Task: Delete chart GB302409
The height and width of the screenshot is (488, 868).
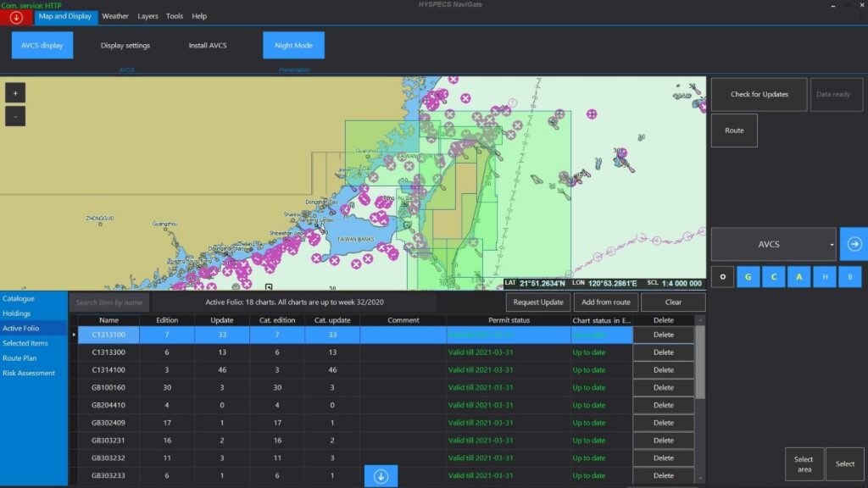Action: [663, 423]
